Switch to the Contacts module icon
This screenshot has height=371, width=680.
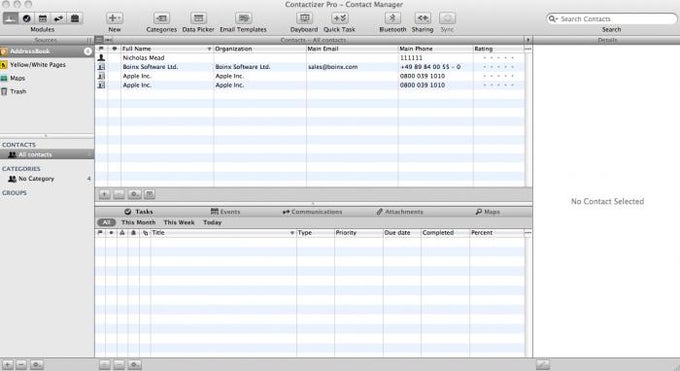coord(10,18)
